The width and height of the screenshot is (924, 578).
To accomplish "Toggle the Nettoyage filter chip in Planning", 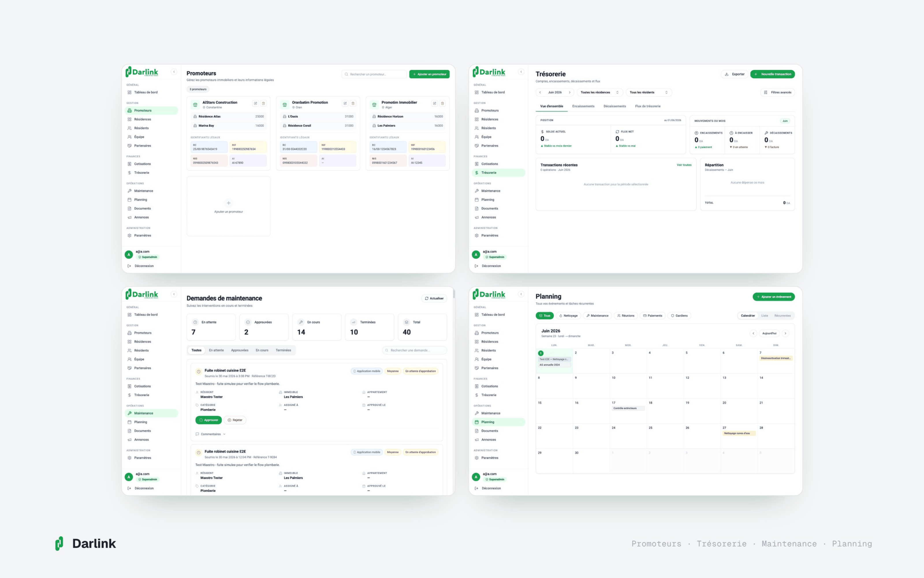I will pos(568,316).
